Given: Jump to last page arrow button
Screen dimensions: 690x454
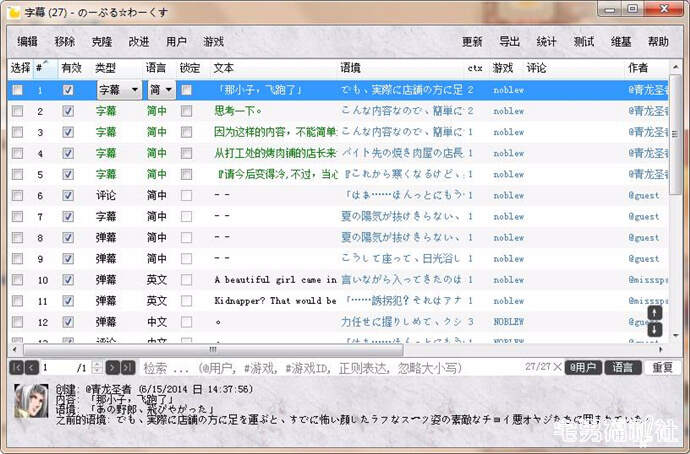Looking at the screenshot, I should pos(127,368).
